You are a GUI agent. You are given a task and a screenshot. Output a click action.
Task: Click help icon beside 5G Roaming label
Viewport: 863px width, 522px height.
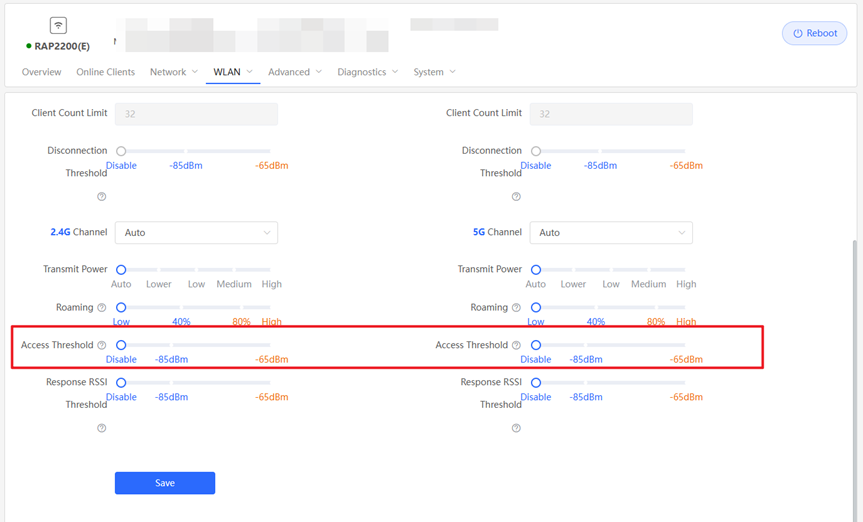tap(516, 308)
